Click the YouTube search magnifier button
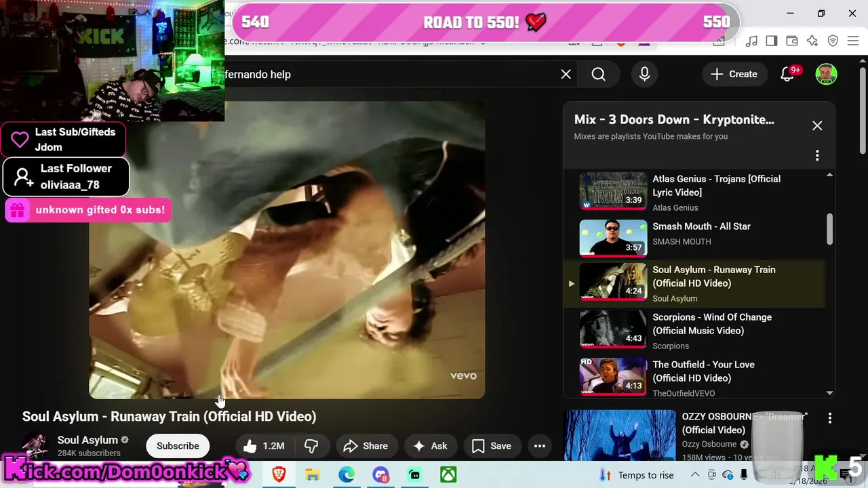This screenshot has height=488, width=868. (598, 75)
